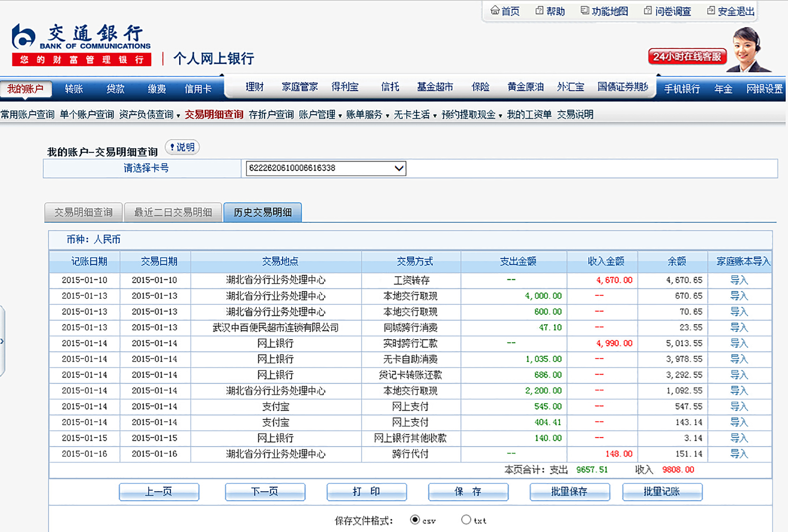Click the home icon labeled 首页
Screen dimensions: 788x532
495,10
